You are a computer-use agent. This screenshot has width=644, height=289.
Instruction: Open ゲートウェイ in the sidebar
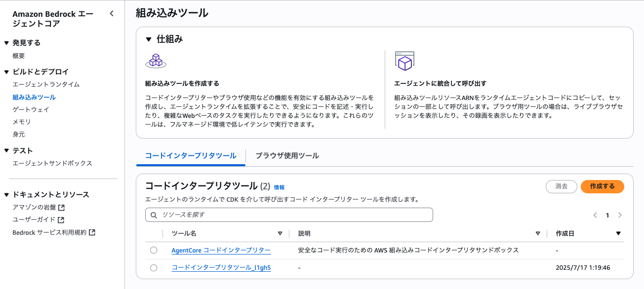pos(31,109)
